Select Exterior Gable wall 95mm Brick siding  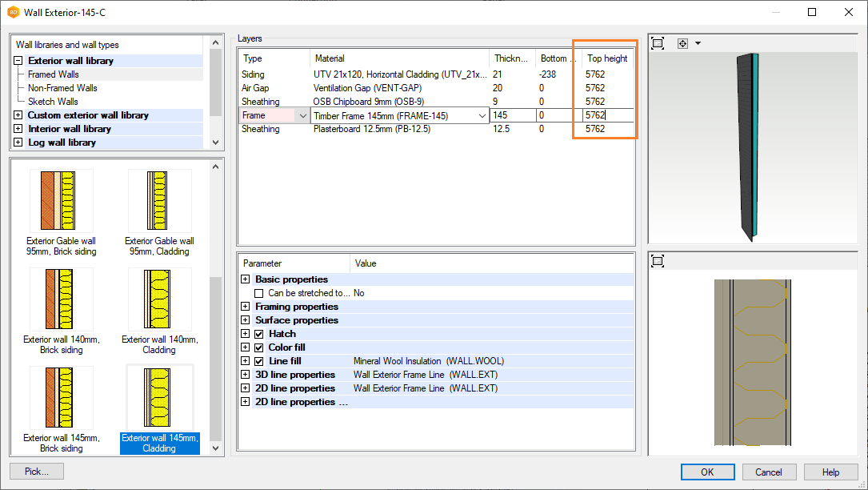(62, 201)
